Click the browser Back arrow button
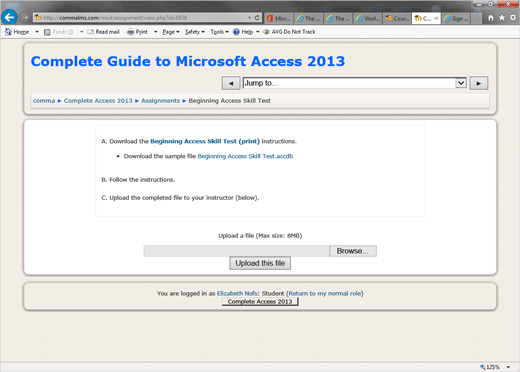The width and height of the screenshot is (520, 372). point(9,17)
